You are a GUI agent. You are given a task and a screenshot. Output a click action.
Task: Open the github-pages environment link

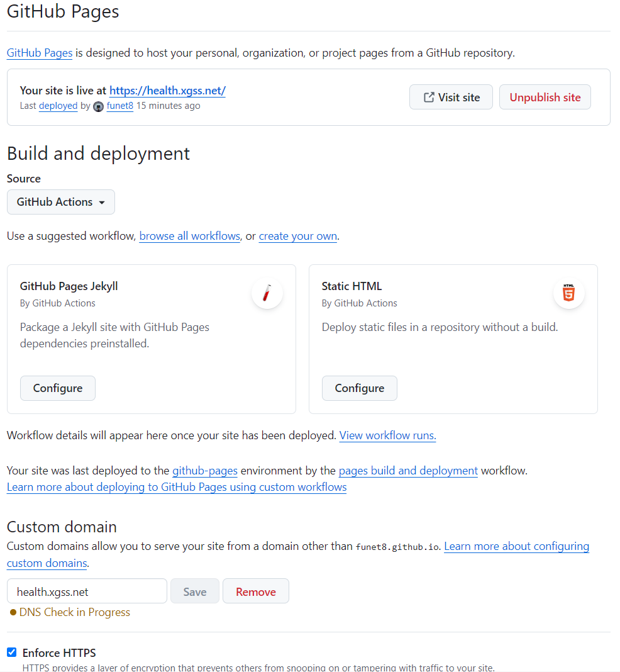[x=205, y=471]
